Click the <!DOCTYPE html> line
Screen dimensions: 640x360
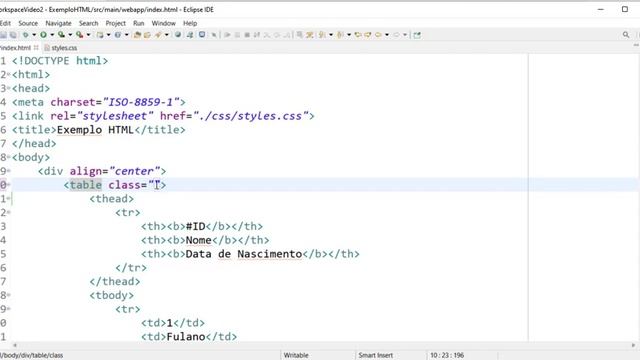click(x=60, y=61)
